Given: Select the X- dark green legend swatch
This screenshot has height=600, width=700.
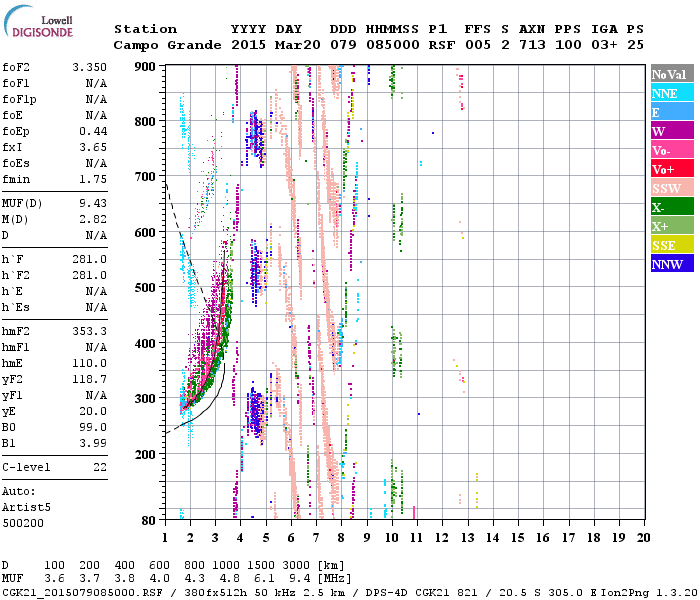Looking at the screenshot, I should (x=672, y=207).
